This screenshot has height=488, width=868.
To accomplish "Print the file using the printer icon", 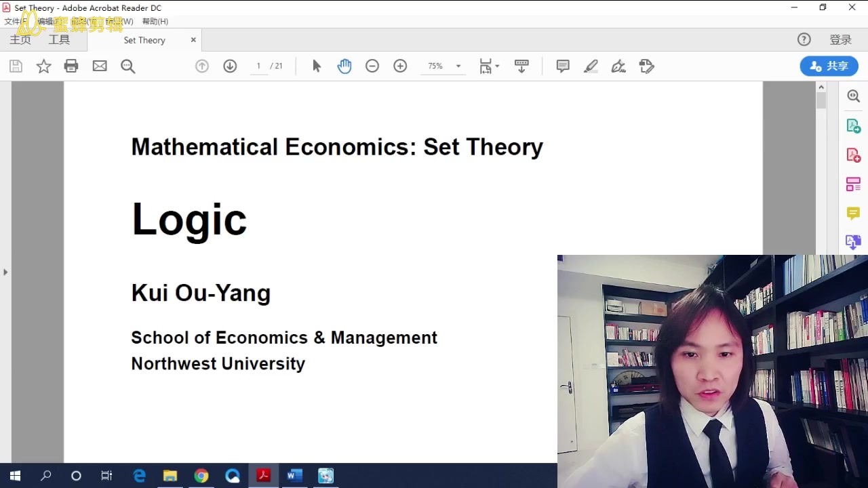I will pos(71,66).
